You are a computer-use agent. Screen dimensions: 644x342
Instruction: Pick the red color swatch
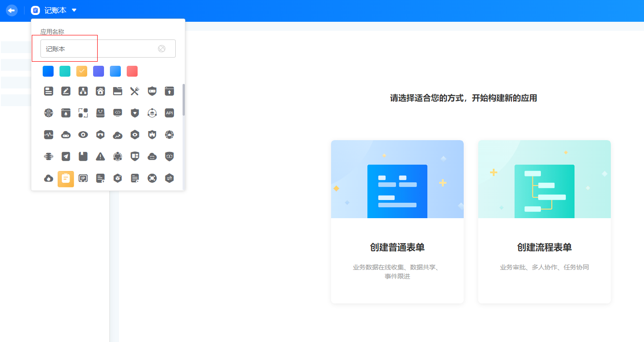coord(132,71)
